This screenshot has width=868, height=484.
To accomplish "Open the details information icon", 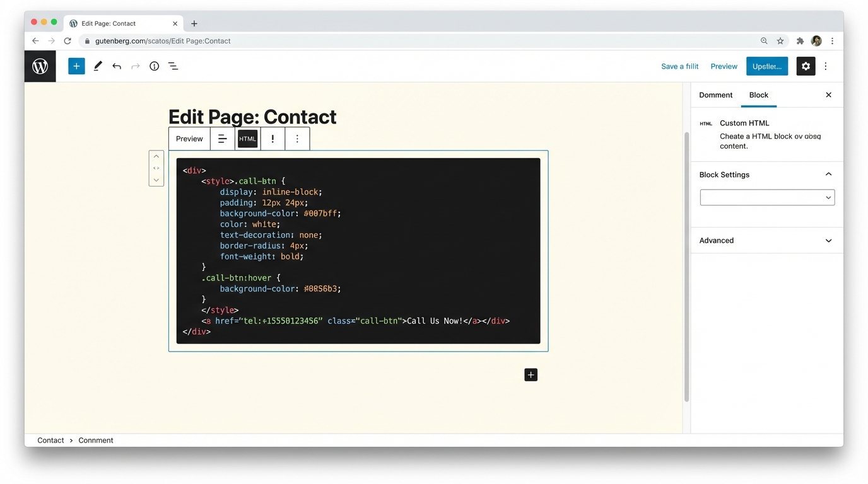I will (154, 66).
